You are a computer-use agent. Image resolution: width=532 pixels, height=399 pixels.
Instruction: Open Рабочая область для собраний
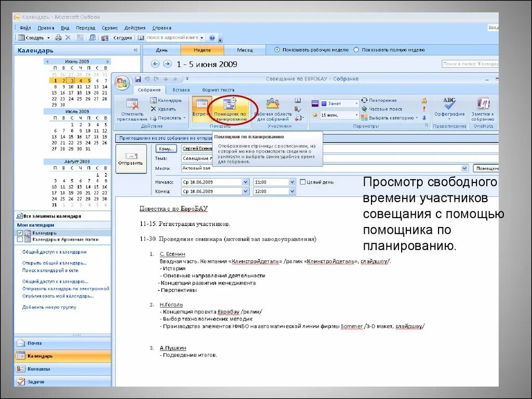273,110
